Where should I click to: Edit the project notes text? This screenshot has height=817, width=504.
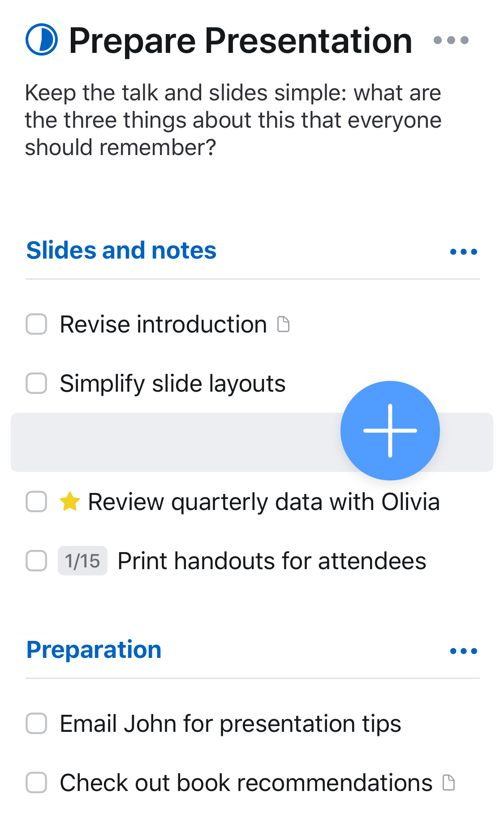(233, 120)
